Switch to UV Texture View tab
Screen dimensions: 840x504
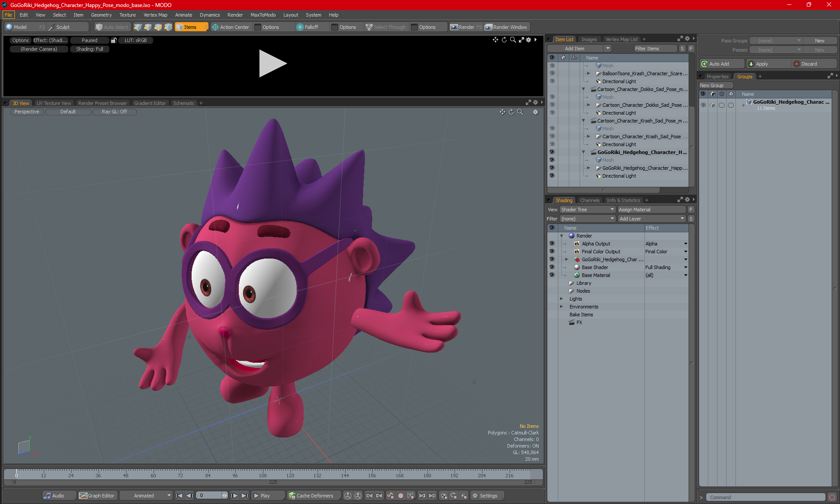pyautogui.click(x=53, y=103)
